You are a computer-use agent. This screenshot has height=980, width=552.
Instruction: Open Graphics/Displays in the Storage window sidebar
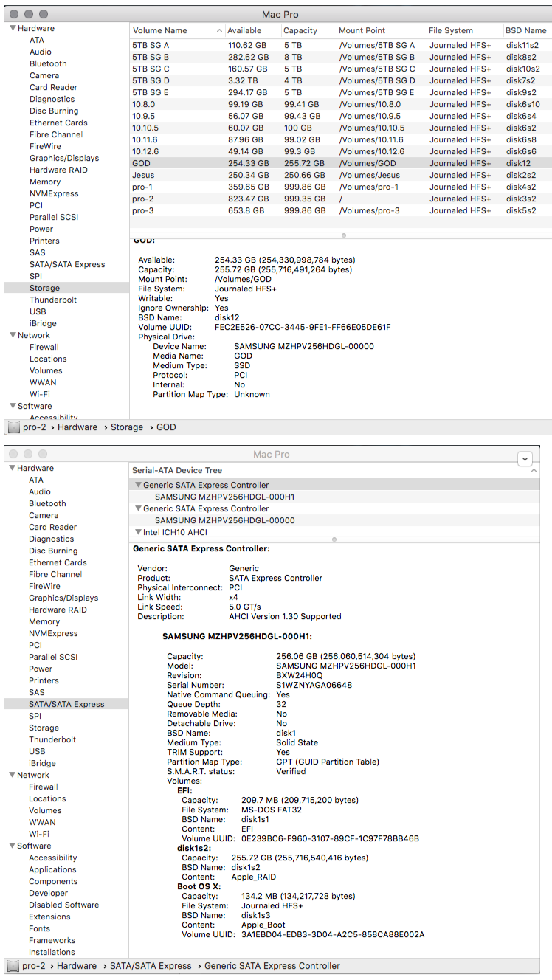pos(64,158)
